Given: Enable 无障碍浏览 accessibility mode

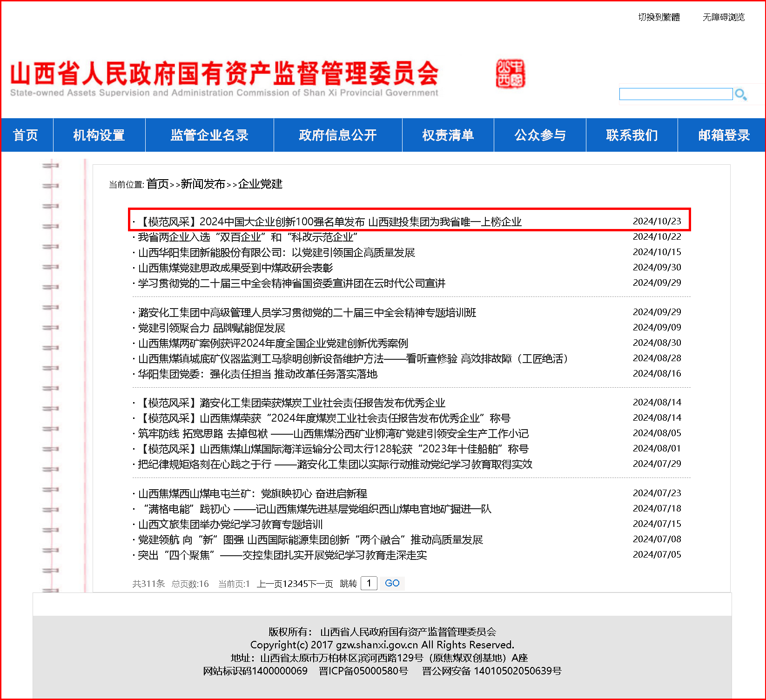Looking at the screenshot, I should (x=723, y=17).
